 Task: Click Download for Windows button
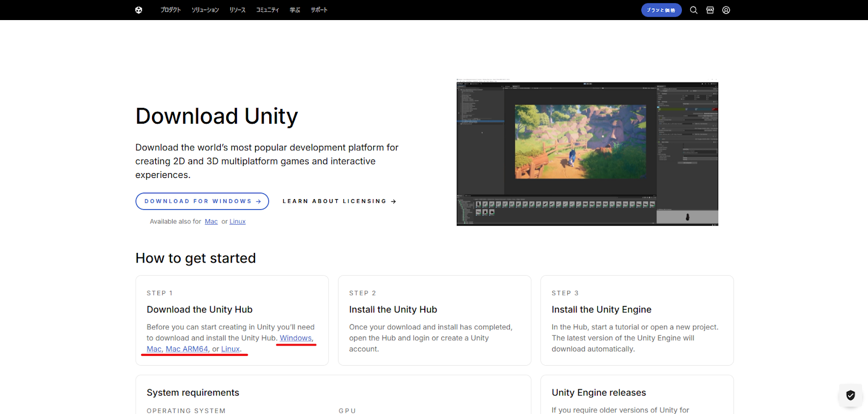pos(202,201)
